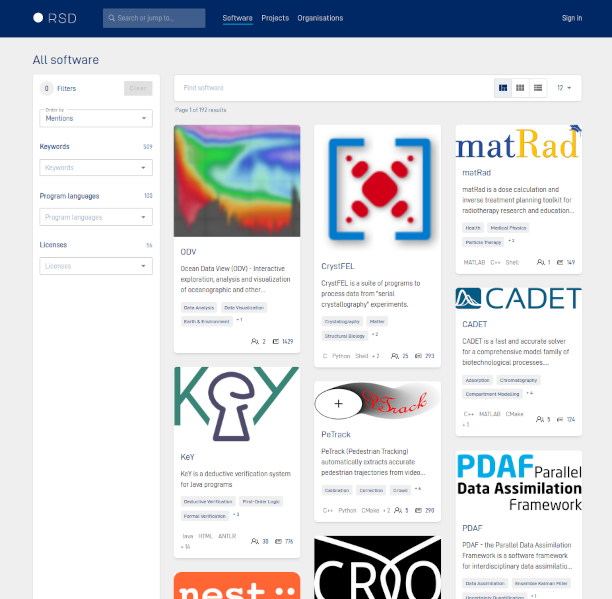The width and height of the screenshot is (612, 599).
Task: Open the Organisations tab
Action: coord(320,18)
